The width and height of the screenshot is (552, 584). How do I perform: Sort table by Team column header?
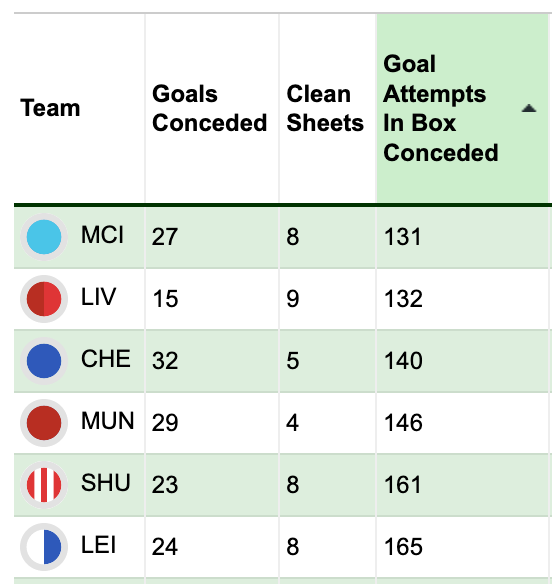point(50,108)
